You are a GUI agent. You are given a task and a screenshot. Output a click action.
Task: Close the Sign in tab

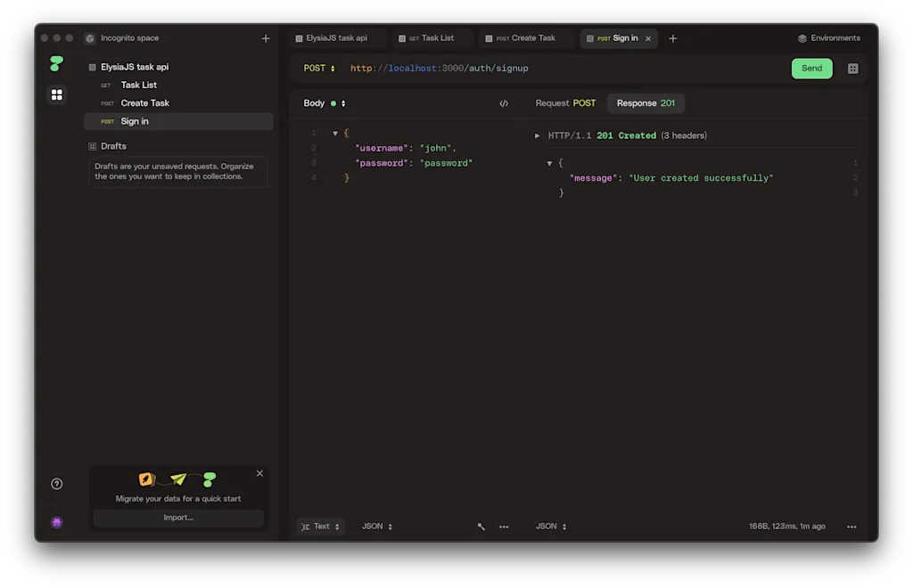[x=648, y=38]
